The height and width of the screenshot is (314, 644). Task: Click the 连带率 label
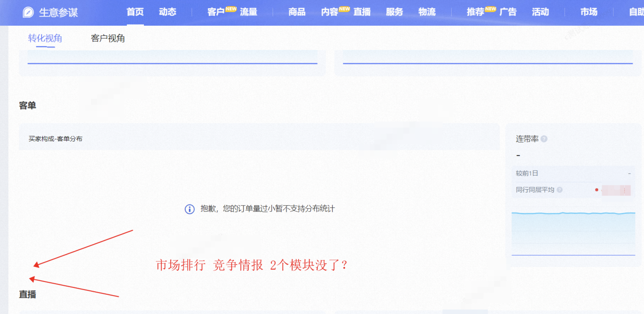click(527, 139)
